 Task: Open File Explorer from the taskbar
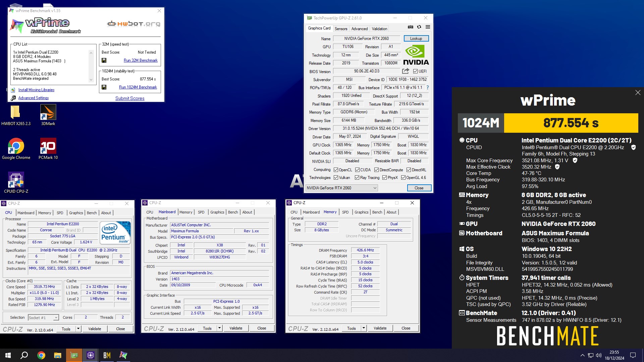57,355
